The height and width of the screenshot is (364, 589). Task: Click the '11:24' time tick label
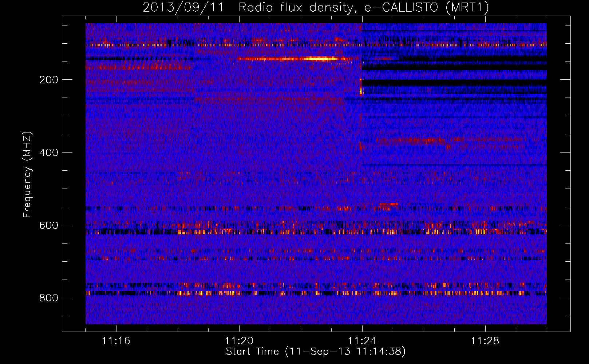(x=362, y=341)
